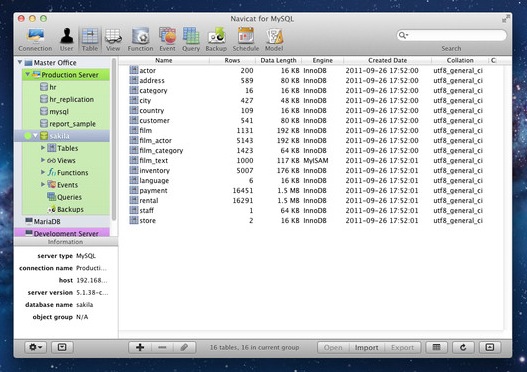Image resolution: width=527 pixels, height=372 pixels.
Task: Expand the Tables node
Action: [43, 148]
